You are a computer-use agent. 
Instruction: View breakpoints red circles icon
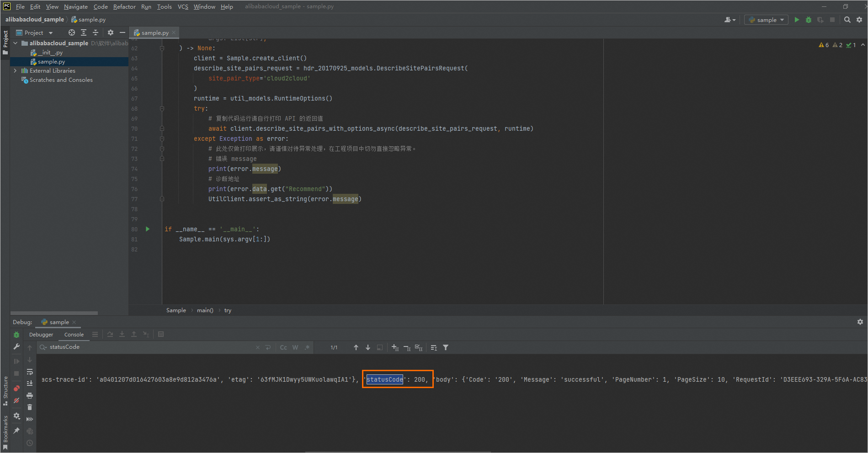click(x=16, y=389)
